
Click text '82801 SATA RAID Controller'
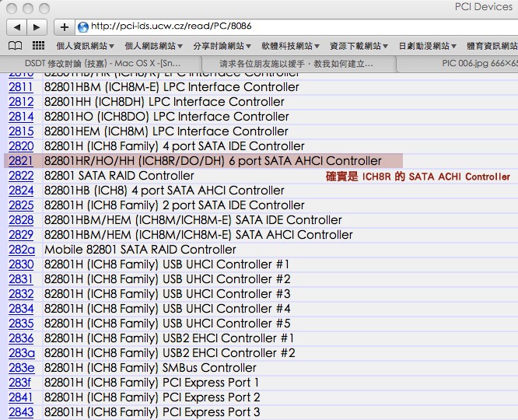coord(119,176)
